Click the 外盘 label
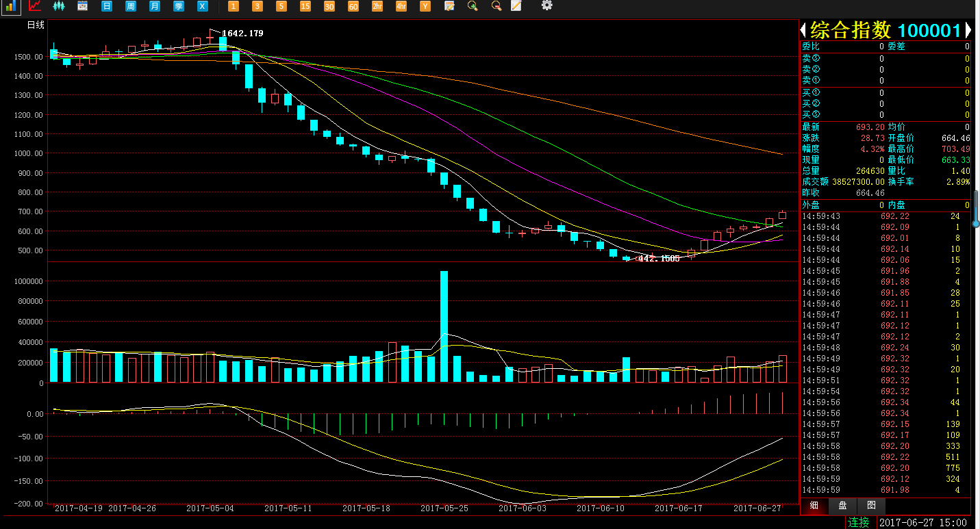The width and height of the screenshot is (980, 529). [x=811, y=205]
